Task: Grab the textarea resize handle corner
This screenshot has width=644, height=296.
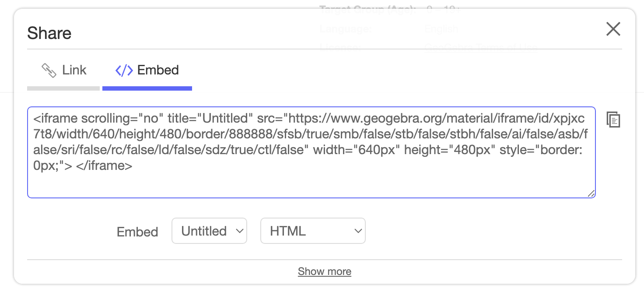Action: [591, 194]
